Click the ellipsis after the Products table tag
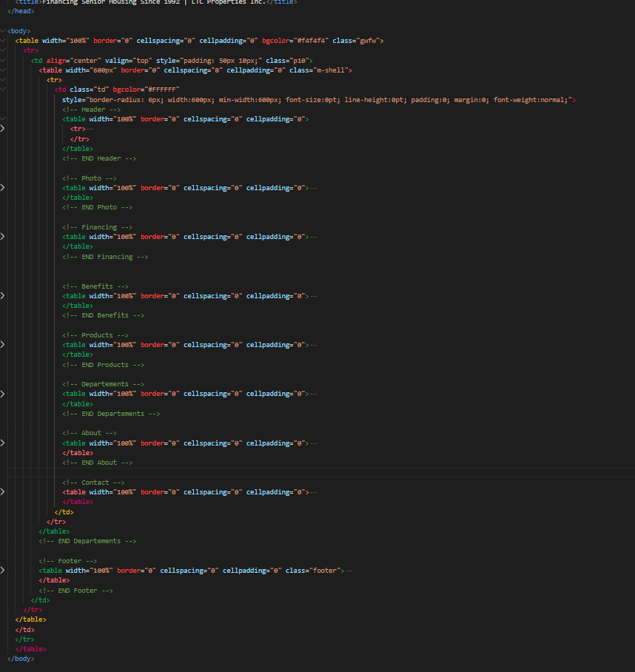This screenshot has height=672, width=635. 314,345
